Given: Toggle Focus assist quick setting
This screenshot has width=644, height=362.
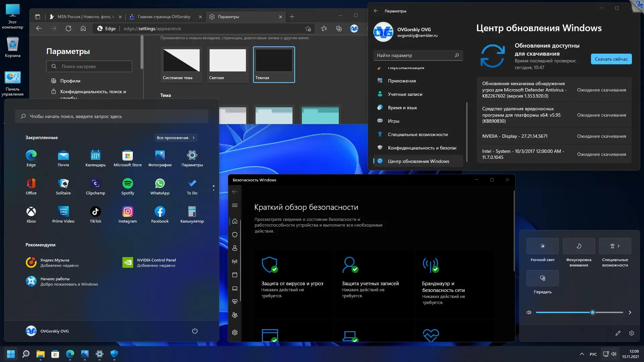Looking at the screenshot, I should point(579,246).
